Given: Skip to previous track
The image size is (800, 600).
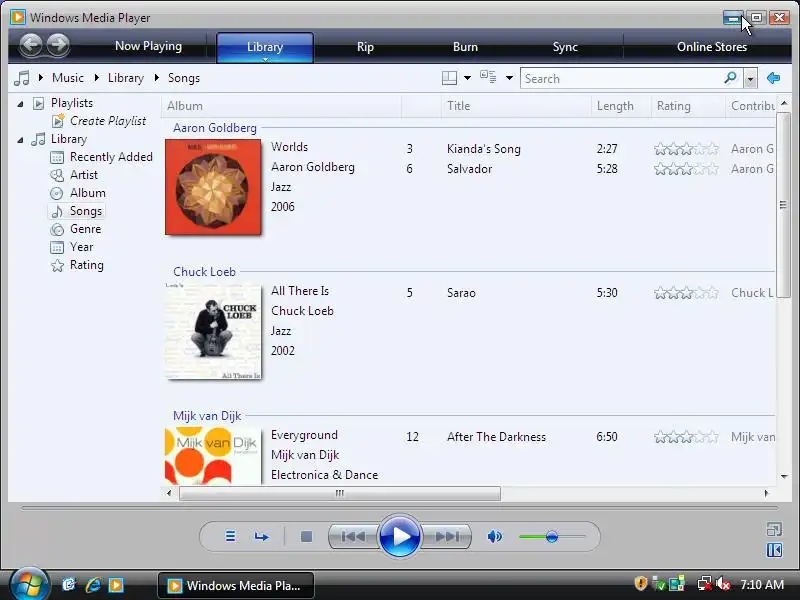Looking at the screenshot, I should (353, 536).
